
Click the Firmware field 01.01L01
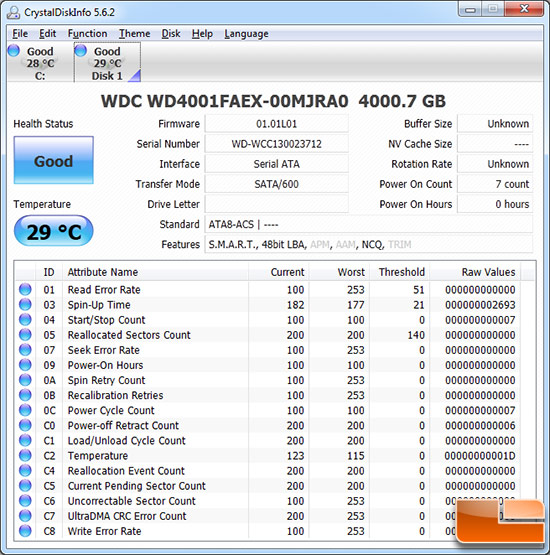(276, 124)
